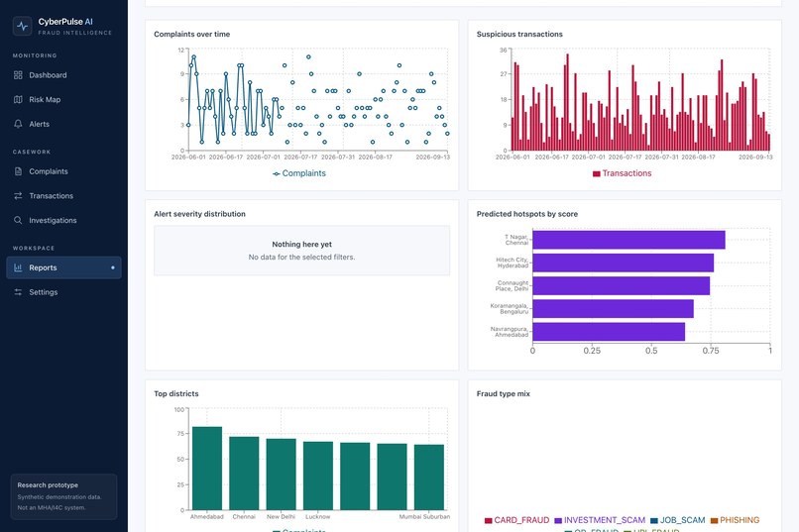Click the Koramangala, Bengaluru hotspot bar
This screenshot has width=799, height=532.
tap(613, 308)
